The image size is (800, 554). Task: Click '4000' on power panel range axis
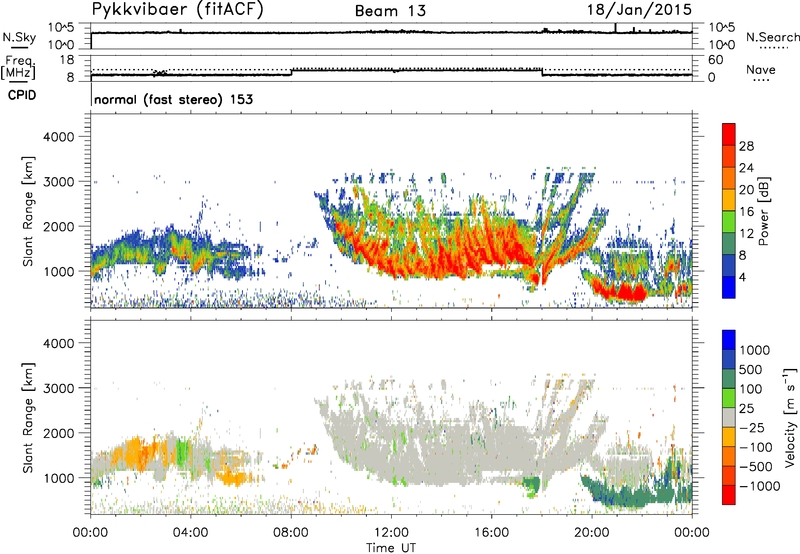pyautogui.click(x=59, y=137)
